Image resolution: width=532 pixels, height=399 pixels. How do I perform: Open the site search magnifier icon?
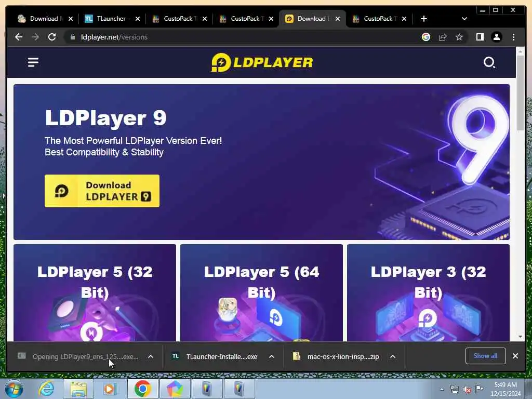[489, 62]
